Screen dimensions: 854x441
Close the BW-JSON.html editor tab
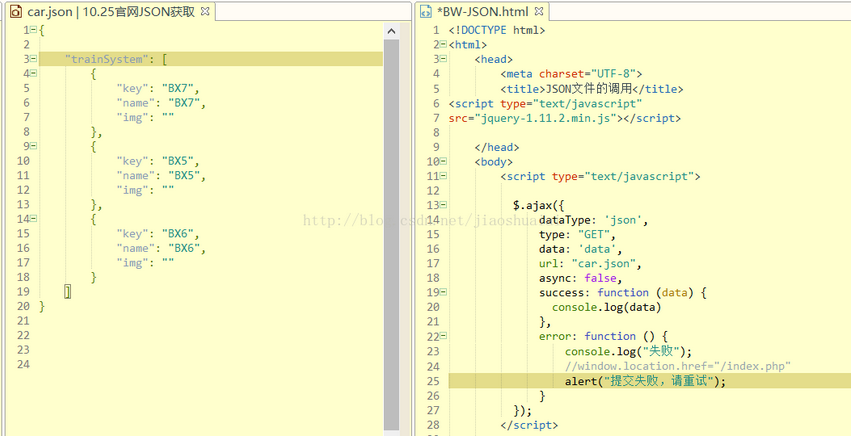(539, 11)
